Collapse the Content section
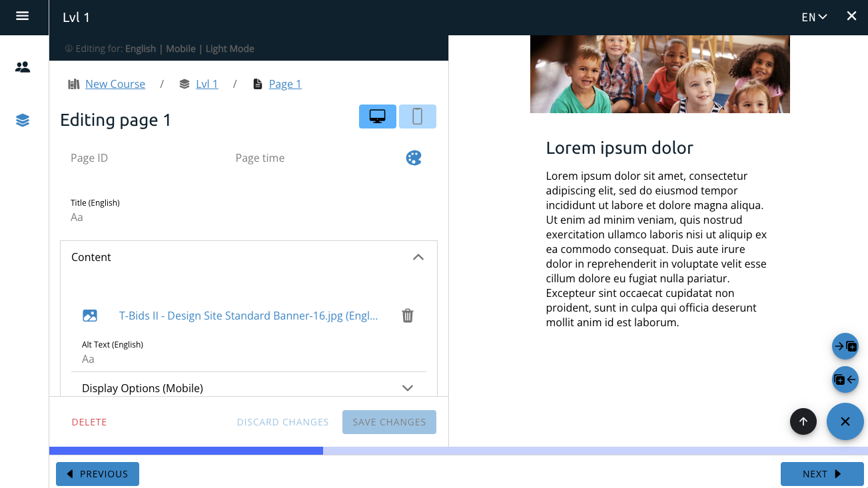 coord(418,257)
